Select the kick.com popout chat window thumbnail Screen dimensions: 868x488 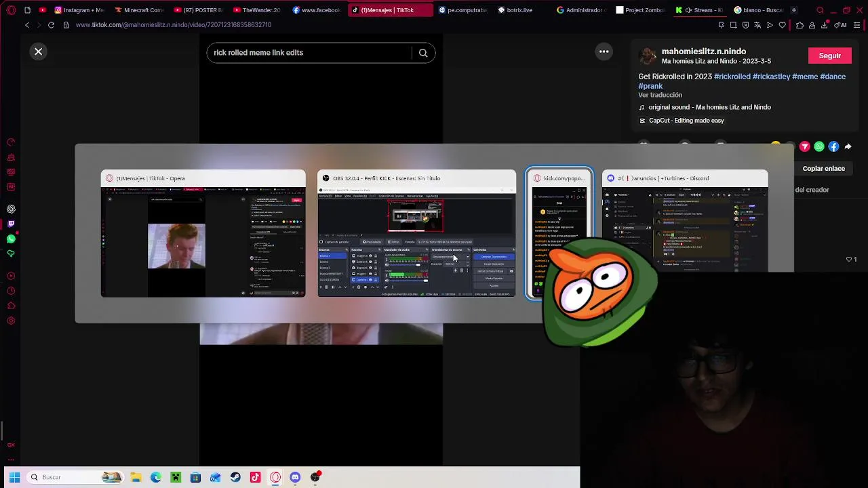[x=559, y=234]
